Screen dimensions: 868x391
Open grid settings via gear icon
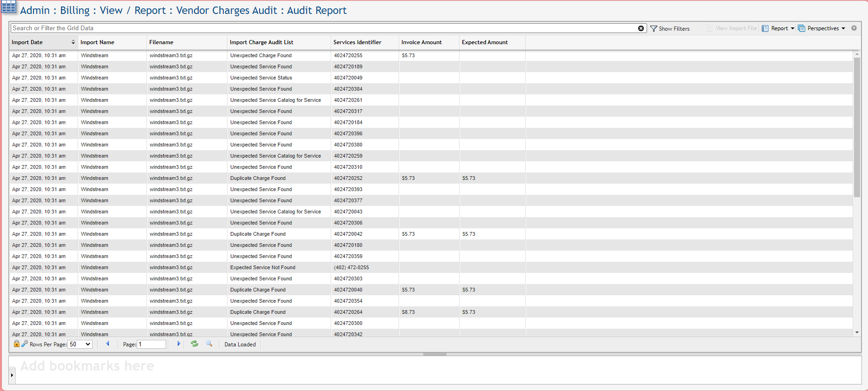coord(854,28)
